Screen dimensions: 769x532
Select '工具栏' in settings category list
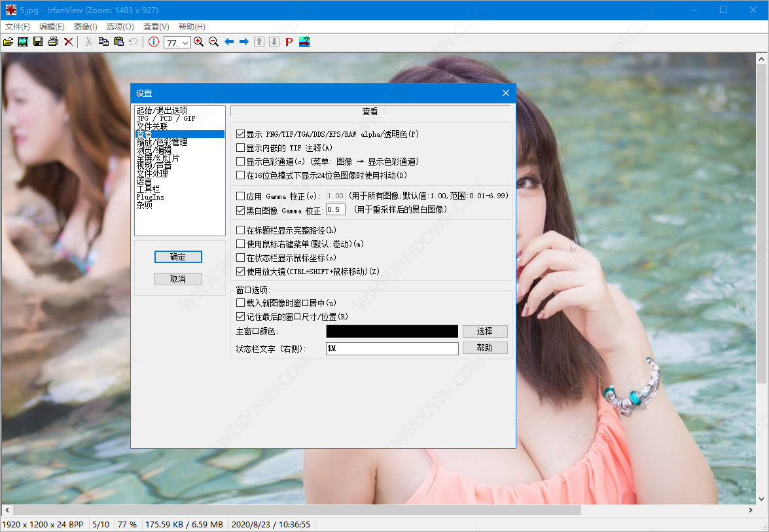(x=147, y=189)
